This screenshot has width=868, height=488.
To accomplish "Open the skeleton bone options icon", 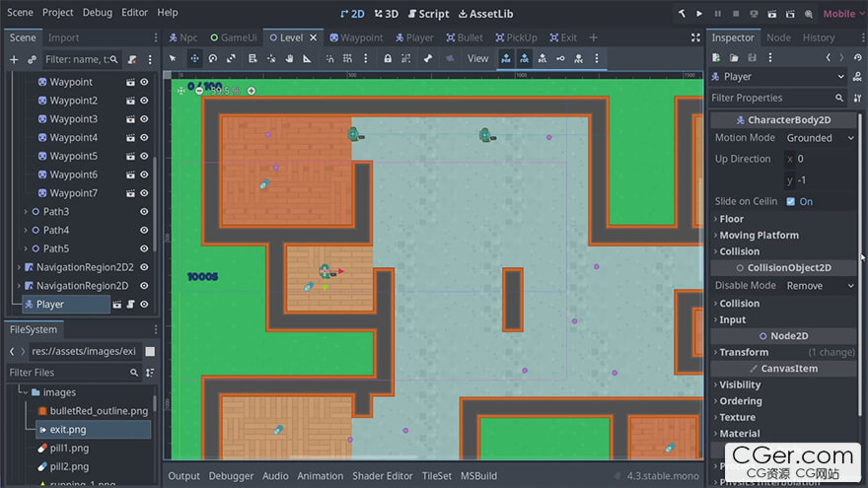I will (x=428, y=58).
